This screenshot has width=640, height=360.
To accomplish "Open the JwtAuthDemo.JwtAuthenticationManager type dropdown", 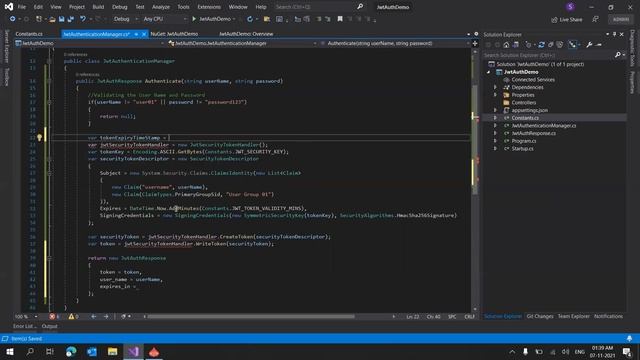I will (242, 43).
